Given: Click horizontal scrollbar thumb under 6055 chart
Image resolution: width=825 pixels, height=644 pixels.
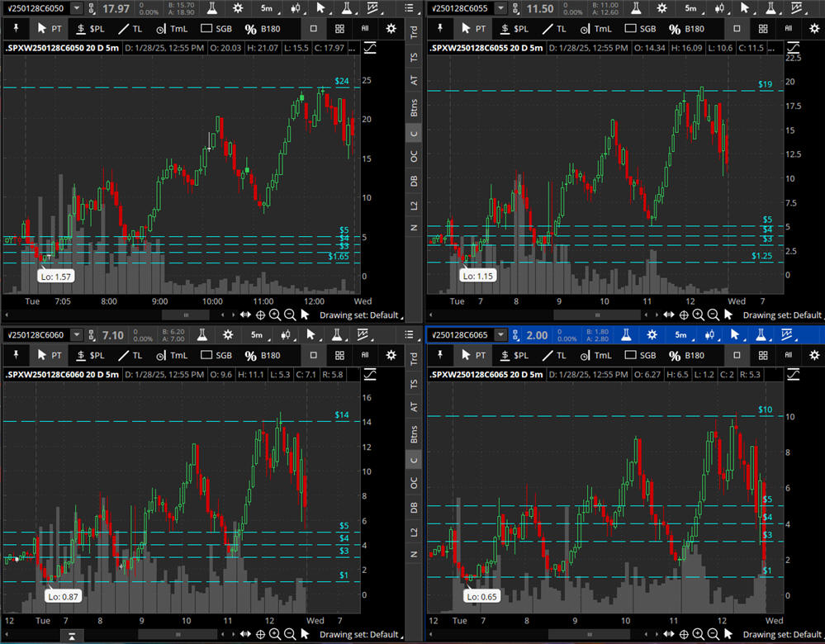Looking at the screenshot, I should 597,315.
